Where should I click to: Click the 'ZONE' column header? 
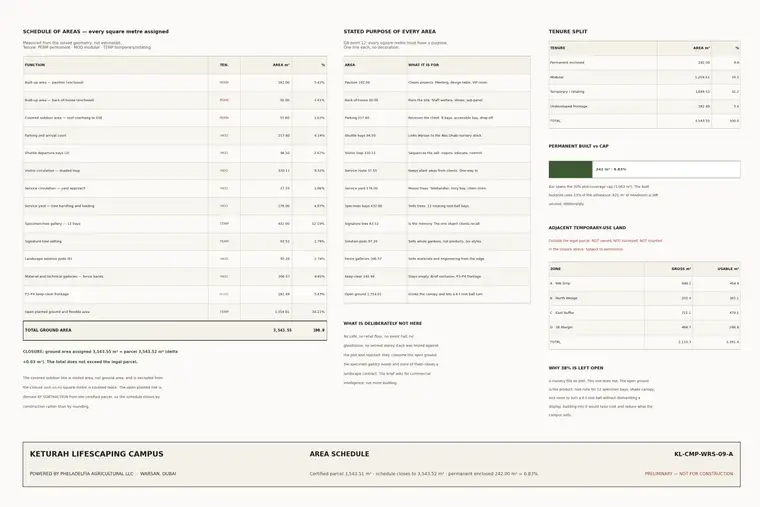click(555, 269)
